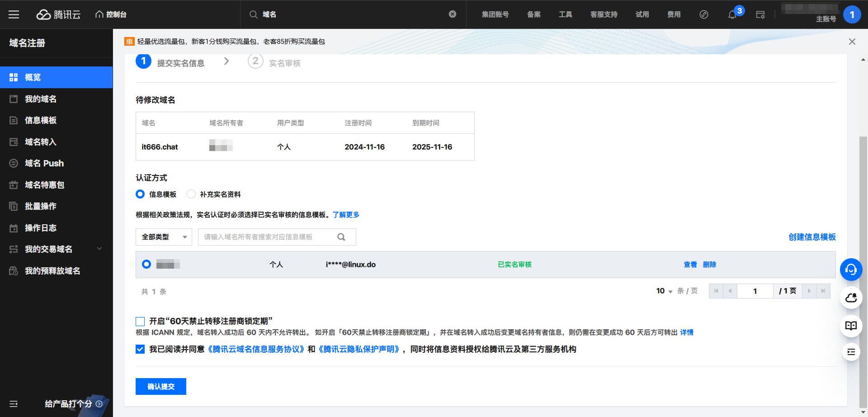Click the list floating icon

[851, 352]
